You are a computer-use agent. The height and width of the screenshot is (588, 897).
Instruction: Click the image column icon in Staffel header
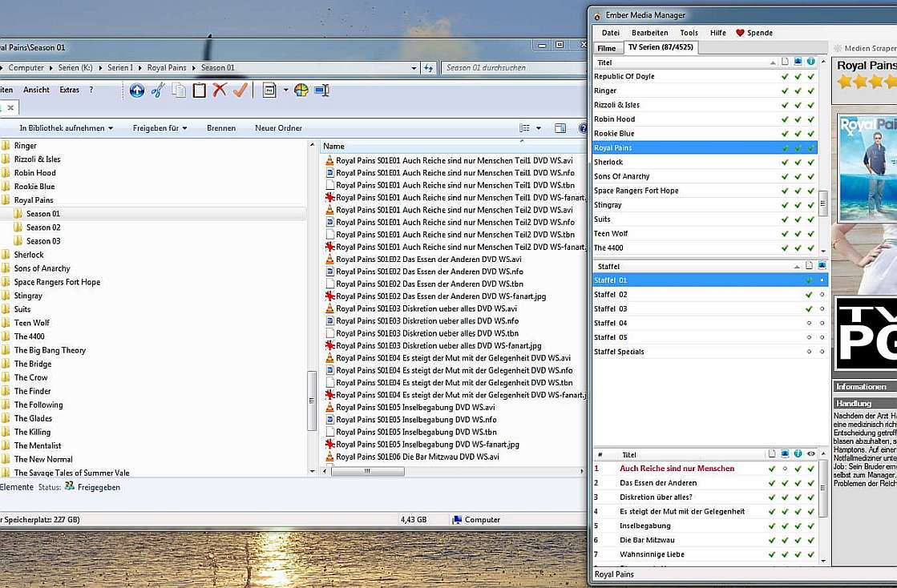(x=822, y=266)
